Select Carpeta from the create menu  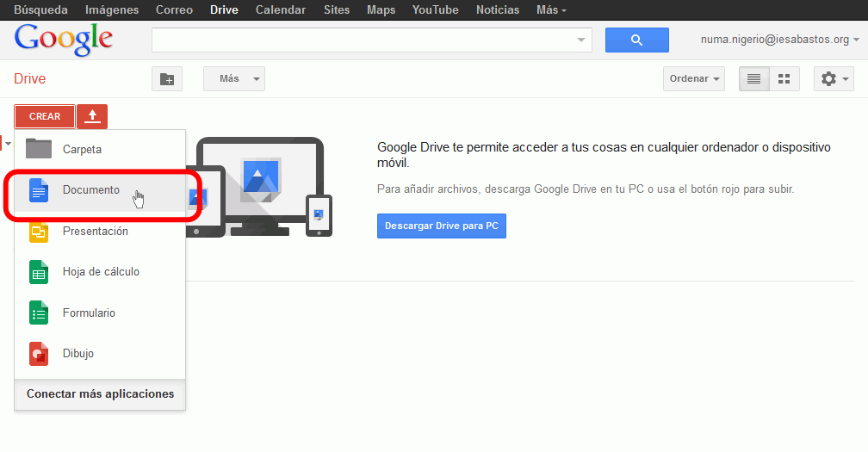[100, 150]
